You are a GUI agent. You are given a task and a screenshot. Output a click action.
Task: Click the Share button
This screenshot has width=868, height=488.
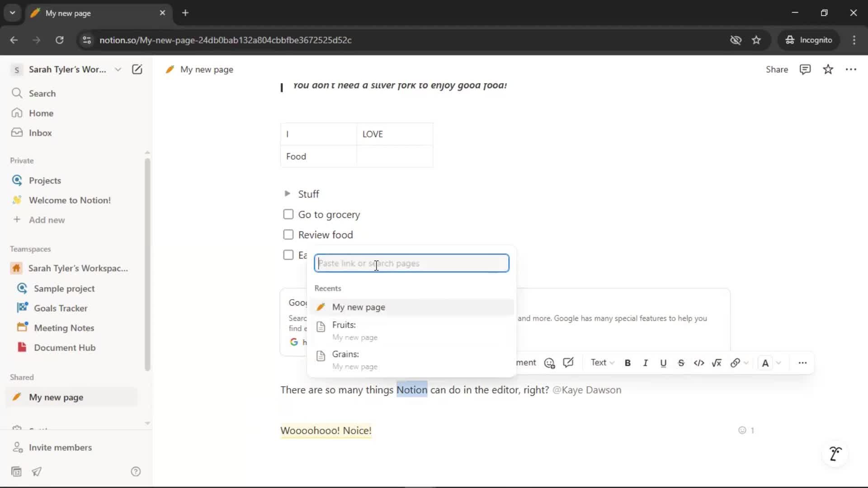point(777,69)
